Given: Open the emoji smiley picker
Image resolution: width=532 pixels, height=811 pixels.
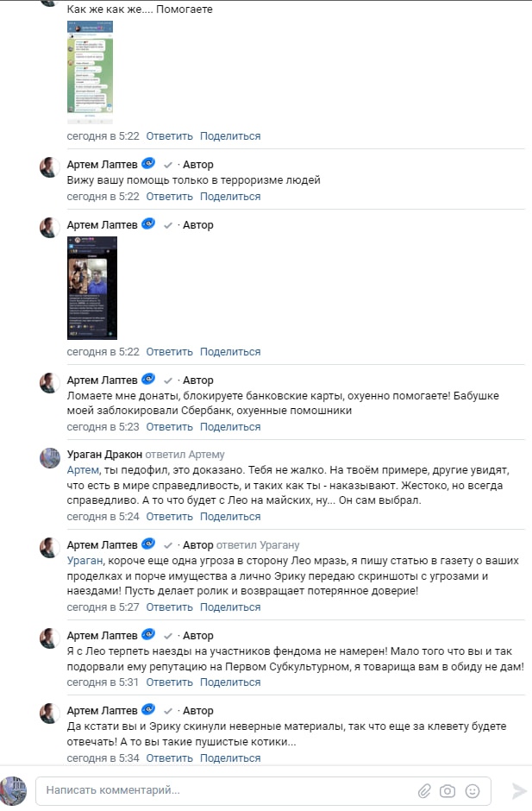Looking at the screenshot, I should 473,791.
